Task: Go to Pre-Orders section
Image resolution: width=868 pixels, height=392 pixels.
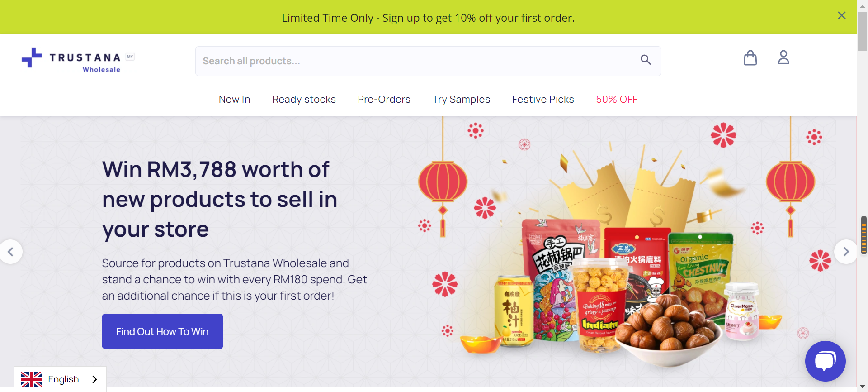Action: point(384,100)
